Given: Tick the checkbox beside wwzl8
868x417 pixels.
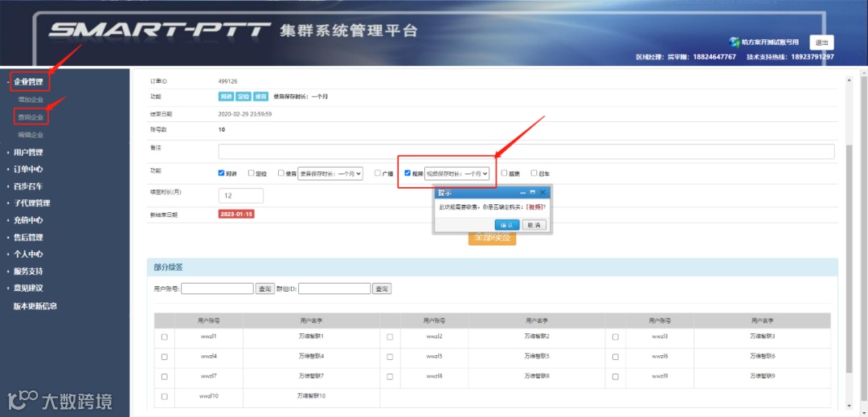Looking at the screenshot, I should point(390,377).
